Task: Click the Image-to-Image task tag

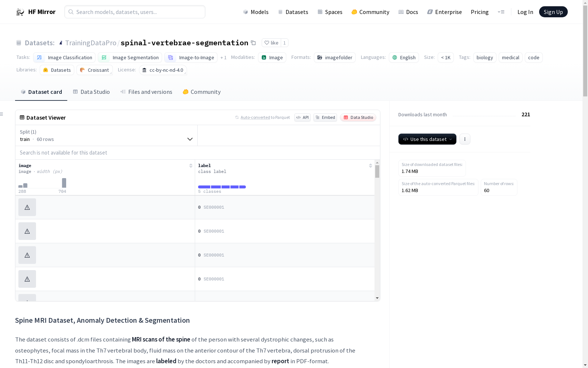Action: point(191,57)
